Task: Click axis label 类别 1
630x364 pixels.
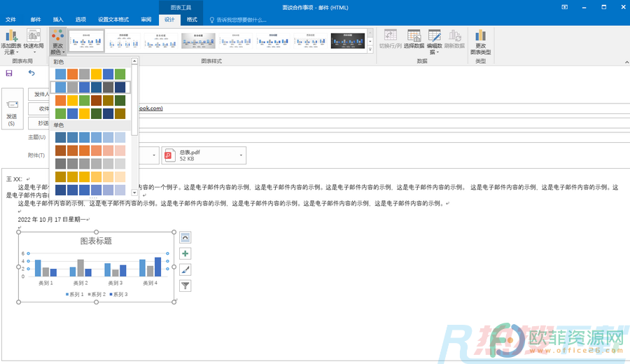Action: (x=45, y=283)
